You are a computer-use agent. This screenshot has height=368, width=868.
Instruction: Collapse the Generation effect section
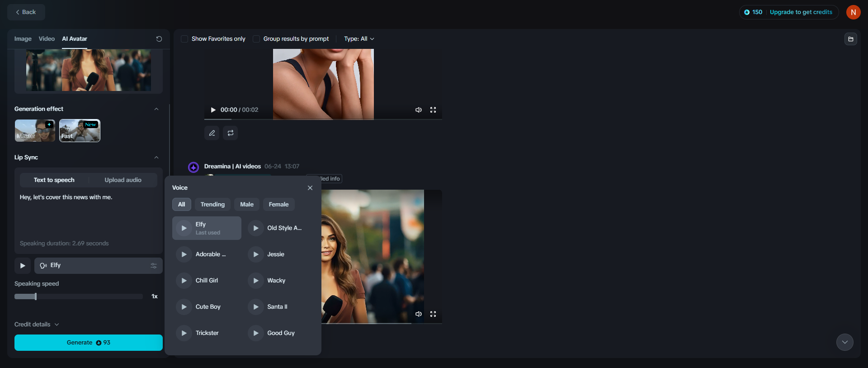[x=156, y=109]
